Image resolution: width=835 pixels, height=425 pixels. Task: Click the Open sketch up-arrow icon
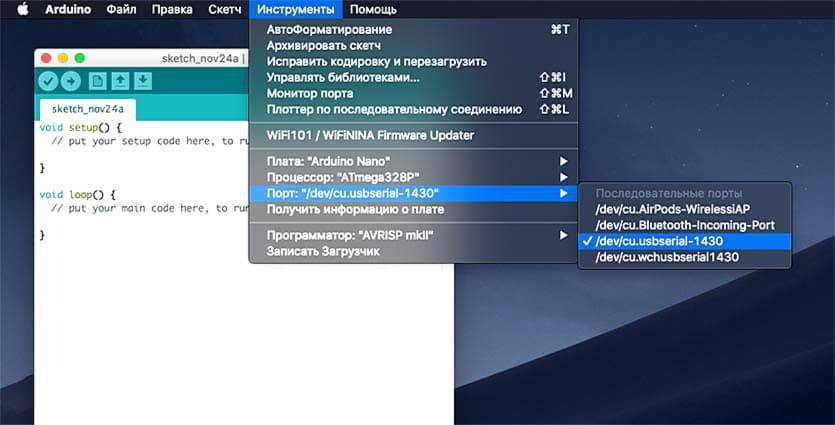[x=120, y=81]
